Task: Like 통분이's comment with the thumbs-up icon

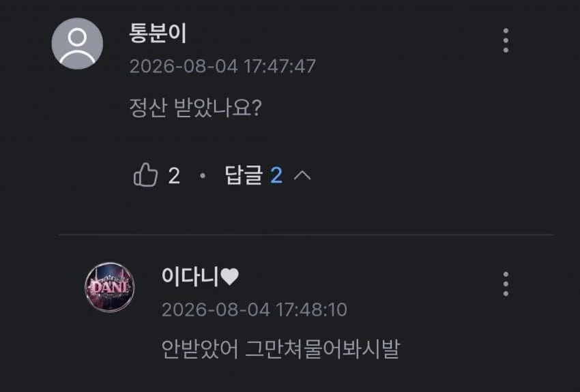Action: click(x=145, y=175)
